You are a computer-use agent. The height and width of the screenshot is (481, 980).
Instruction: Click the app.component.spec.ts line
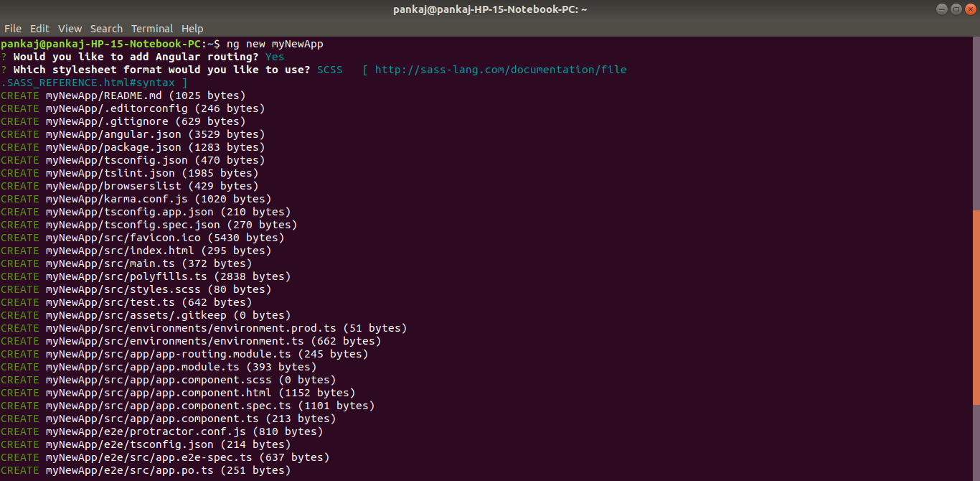click(187, 406)
